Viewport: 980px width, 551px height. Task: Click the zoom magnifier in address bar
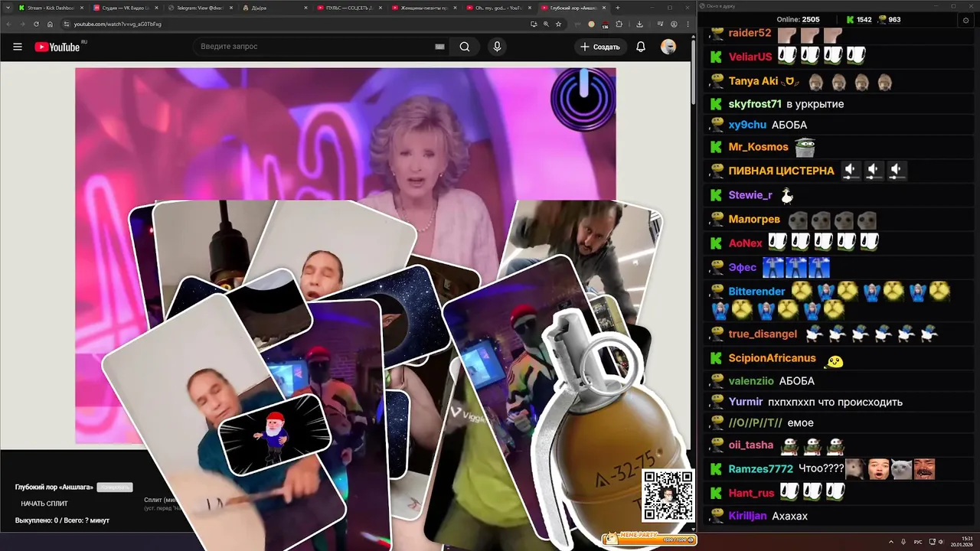pos(546,24)
